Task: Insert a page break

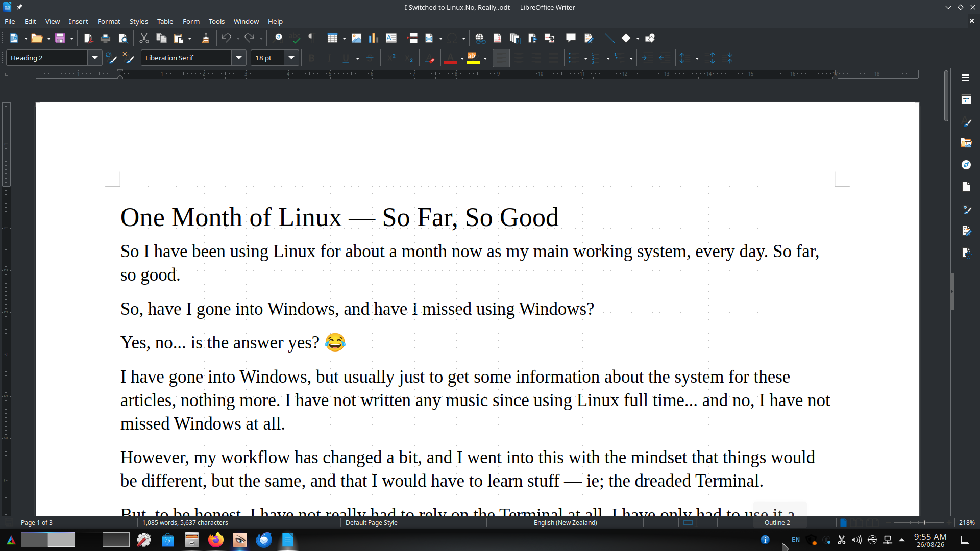Action: point(412,38)
